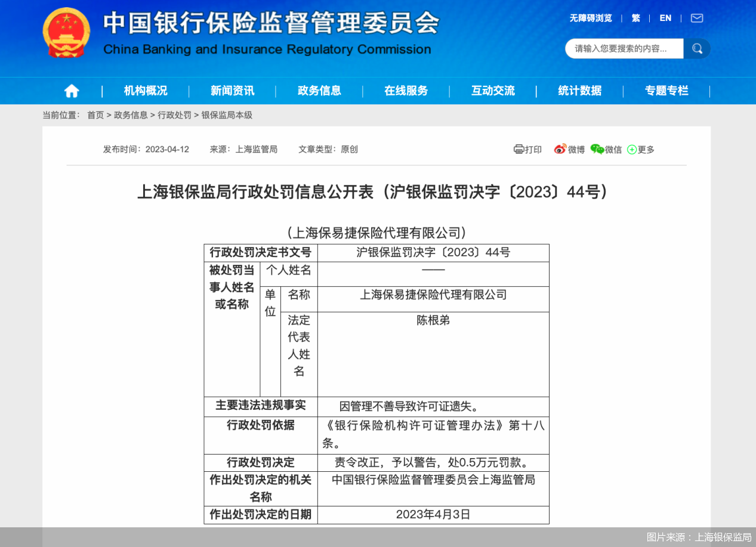
Task: Switch to traditional Chinese via 繁 link
Action: pos(635,18)
